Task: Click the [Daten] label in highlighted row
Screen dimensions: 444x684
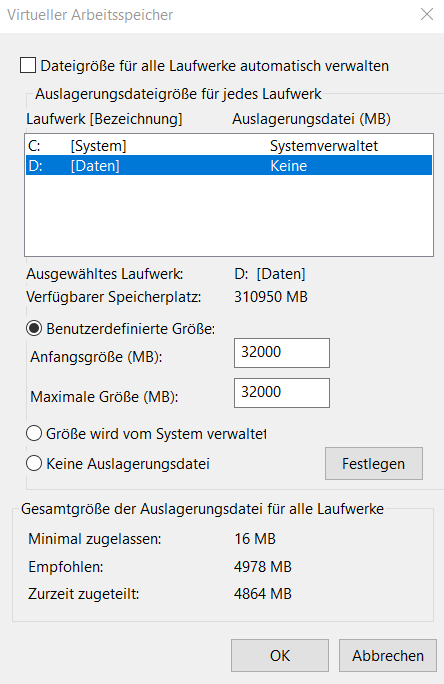Action: point(95,166)
